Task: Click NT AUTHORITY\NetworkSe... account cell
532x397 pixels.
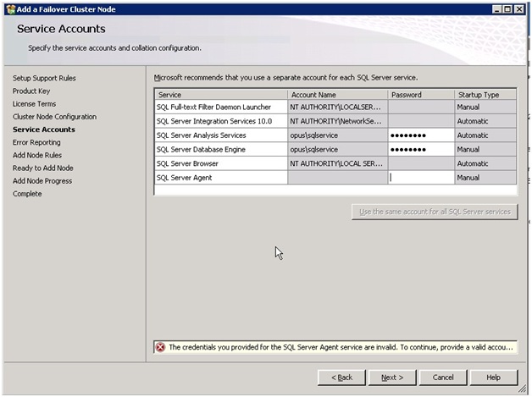Action: click(x=338, y=121)
